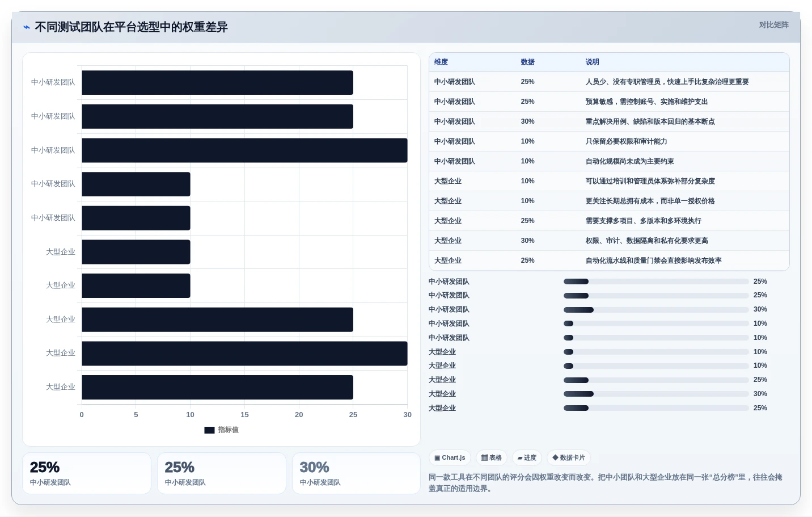Click the summary paragraph starting 同一款工具
The width and height of the screenshot is (812, 517).
point(606,483)
